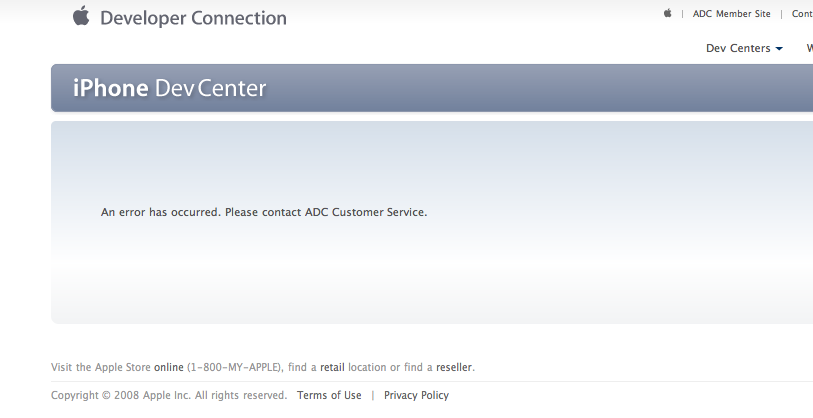Click the 'ADC Customer Service' phrase

pyautogui.click(x=365, y=212)
